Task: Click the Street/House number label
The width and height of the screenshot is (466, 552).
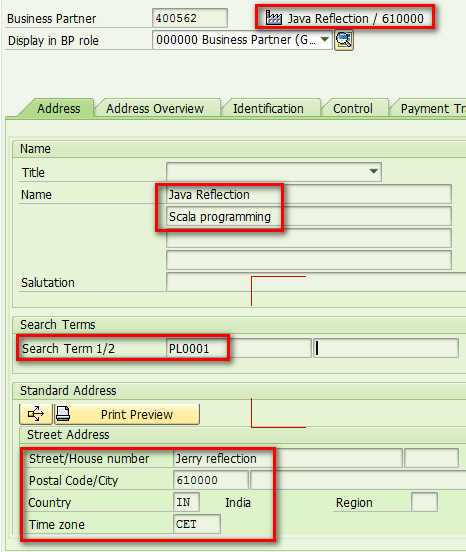Action: point(89,458)
